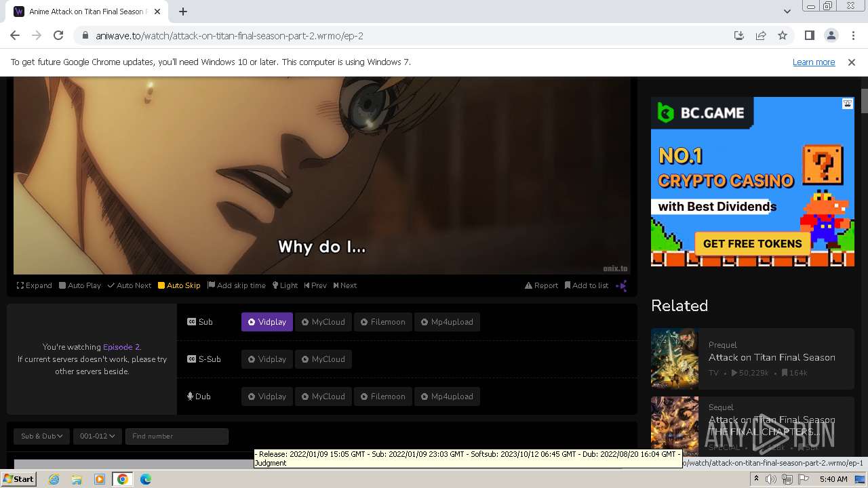Bookmark this tab star icon
868x488 pixels.
click(783, 36)
